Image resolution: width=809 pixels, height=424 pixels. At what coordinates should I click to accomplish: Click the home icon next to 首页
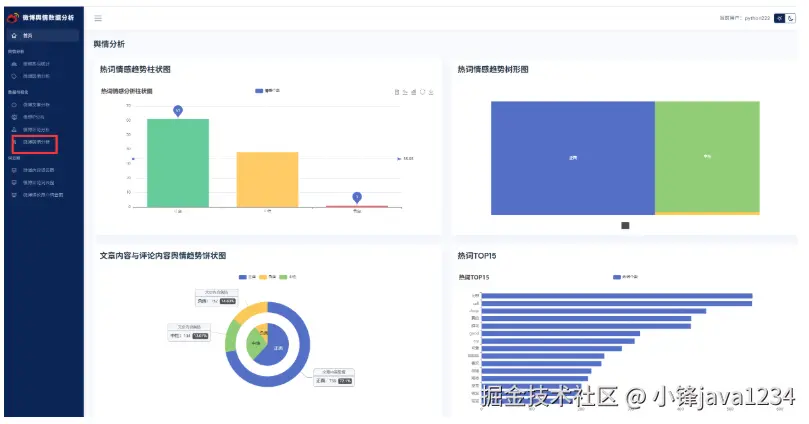point(14,36)
